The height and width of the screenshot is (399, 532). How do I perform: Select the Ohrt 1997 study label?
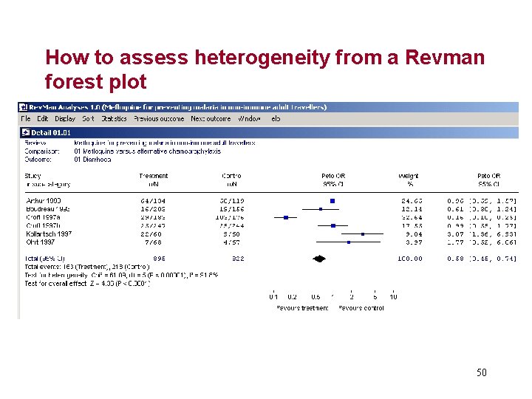coord(41,242)
